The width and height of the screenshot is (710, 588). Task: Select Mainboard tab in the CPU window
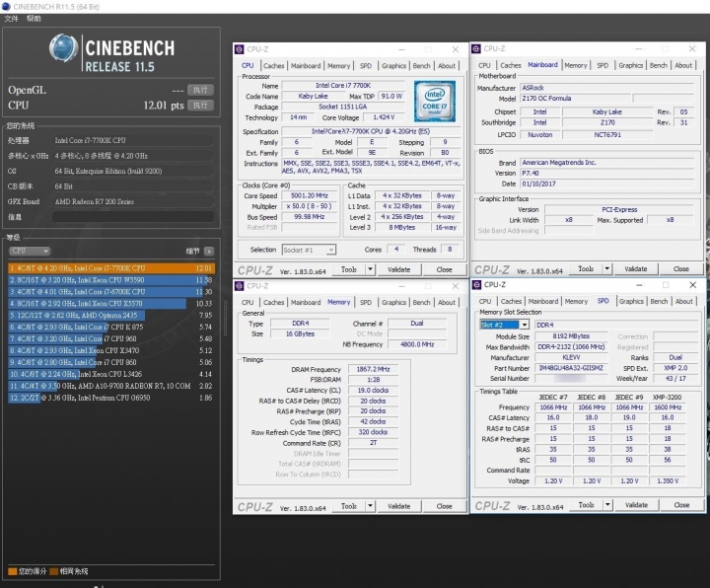pos(306,66)
